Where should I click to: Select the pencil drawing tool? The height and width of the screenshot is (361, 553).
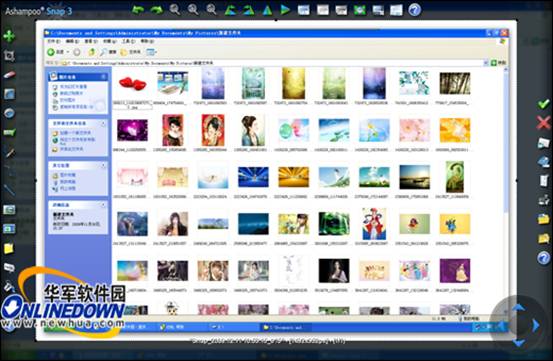tap(10, 152)
